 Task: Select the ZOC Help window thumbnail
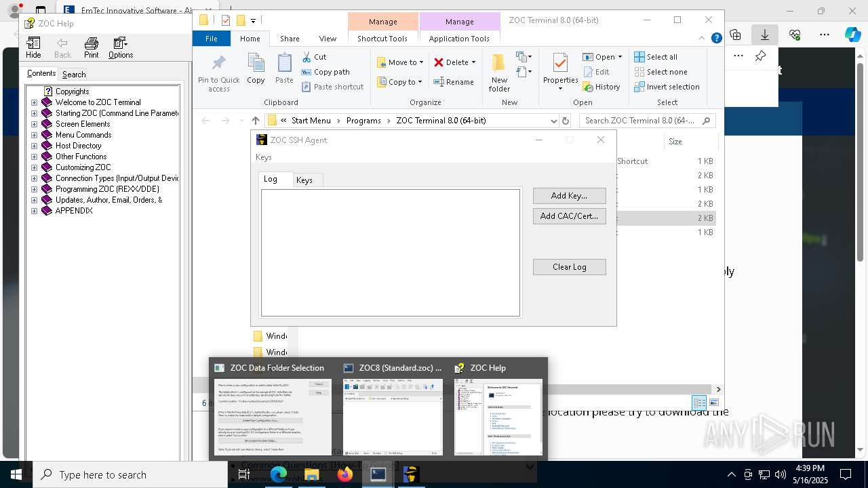498,409
